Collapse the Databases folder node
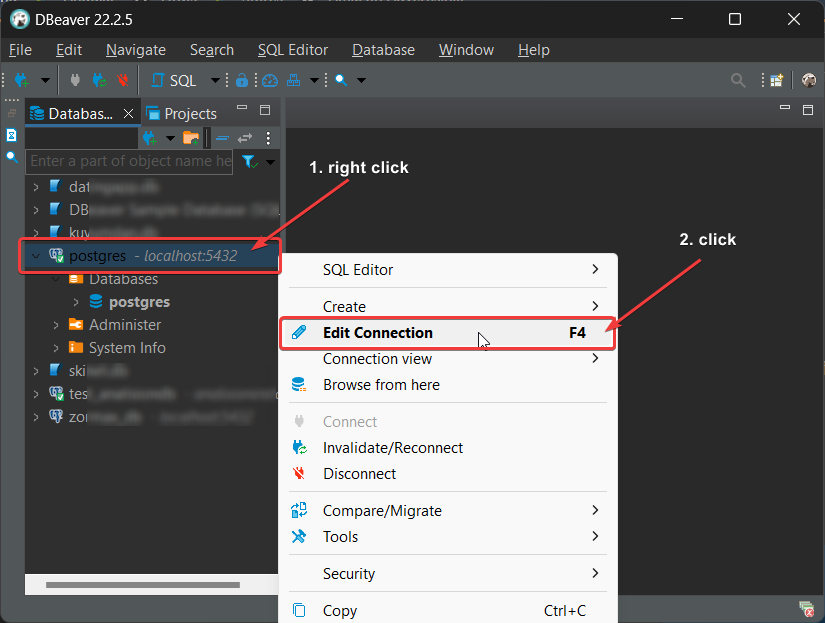Screen dimensions: 825x623 tap(56, 279)
